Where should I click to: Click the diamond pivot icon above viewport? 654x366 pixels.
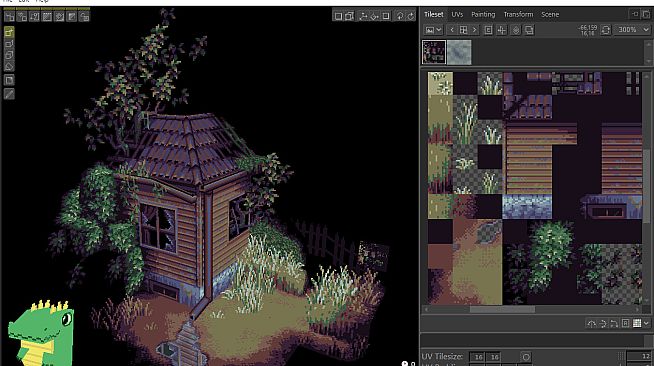(375, 16)
